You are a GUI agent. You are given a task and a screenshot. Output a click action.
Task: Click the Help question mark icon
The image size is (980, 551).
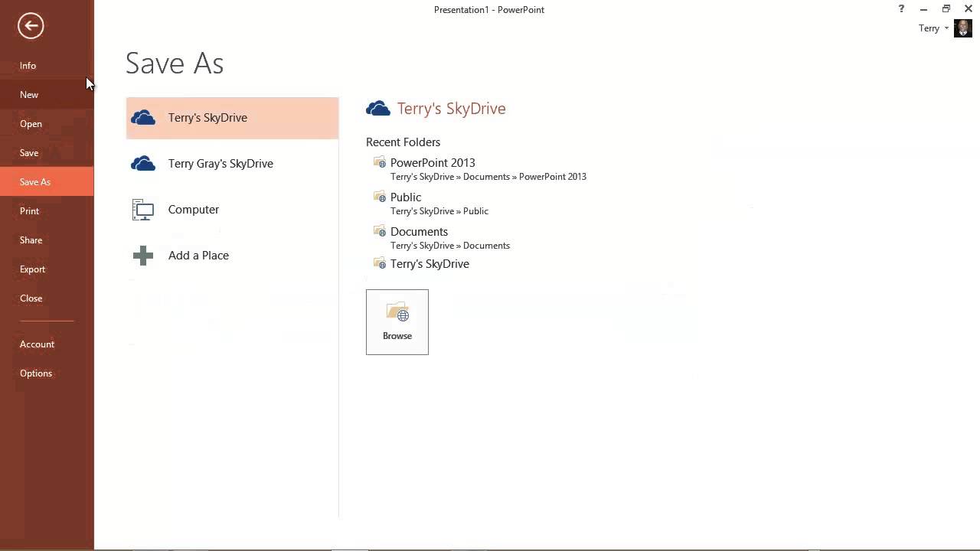901,9
